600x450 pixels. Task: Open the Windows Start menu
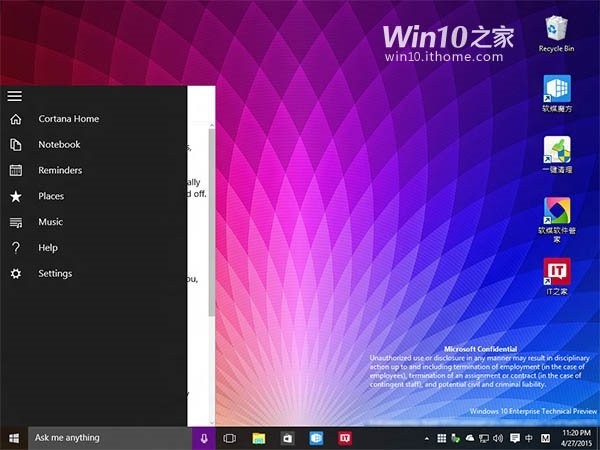[x=14, y=438]
